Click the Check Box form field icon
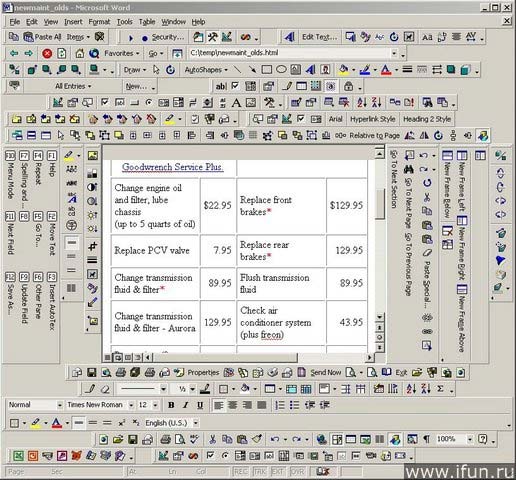The image size is (516, 480). coord(235,86)
